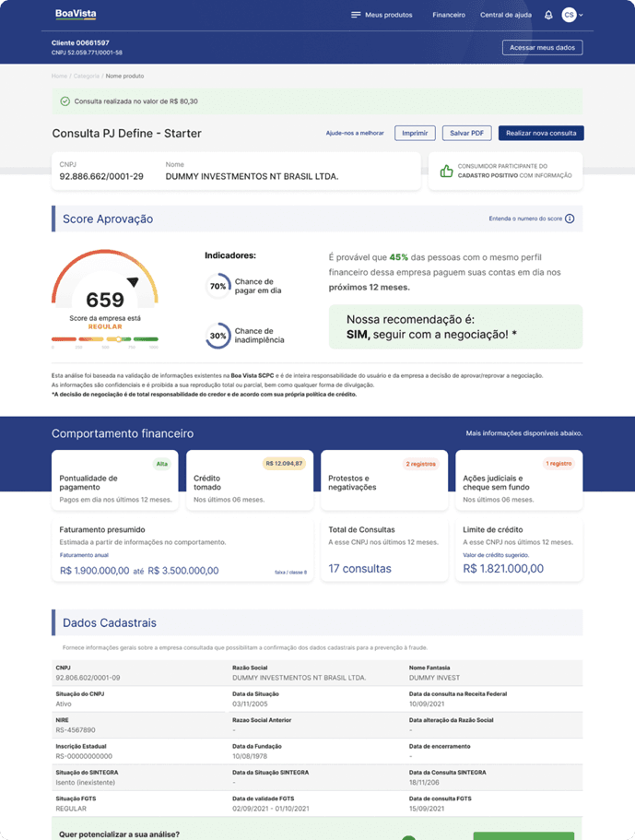Click the faixa / classe 8 label
635x840 pixels.
[x=290, y=573]
